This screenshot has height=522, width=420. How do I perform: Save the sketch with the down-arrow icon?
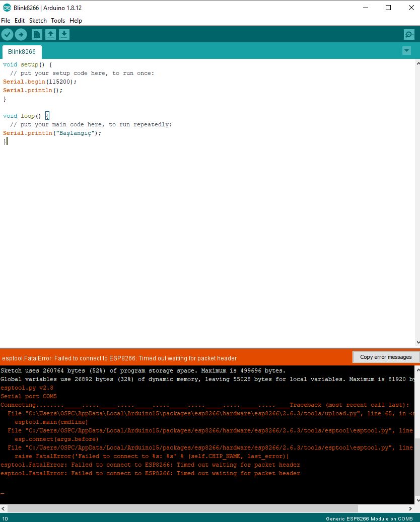pos(64,34)
